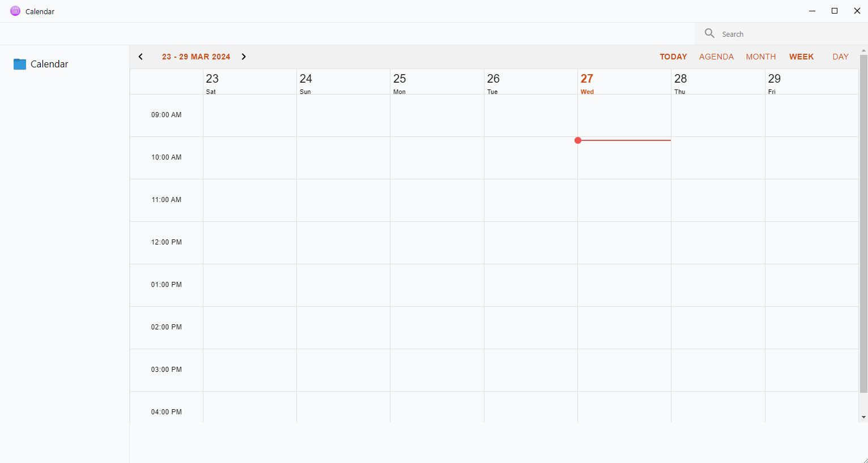
Task: Select Calendar in the sidebar
Action: (x=49, y=64)
